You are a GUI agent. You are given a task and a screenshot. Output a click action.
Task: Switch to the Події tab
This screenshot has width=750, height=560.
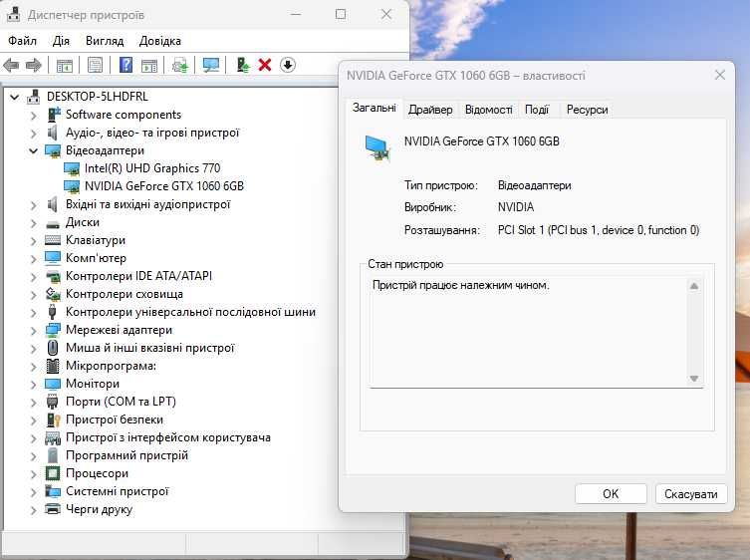tap(537, 110)
